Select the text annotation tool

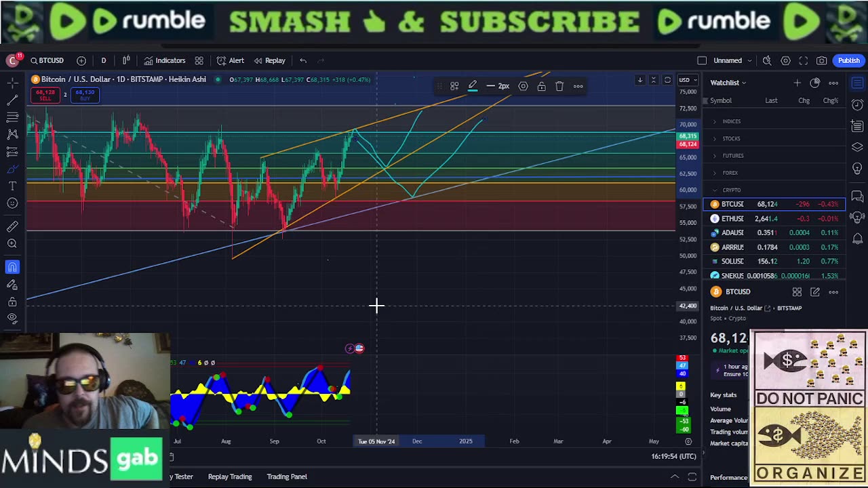click(x=12, y=186)
